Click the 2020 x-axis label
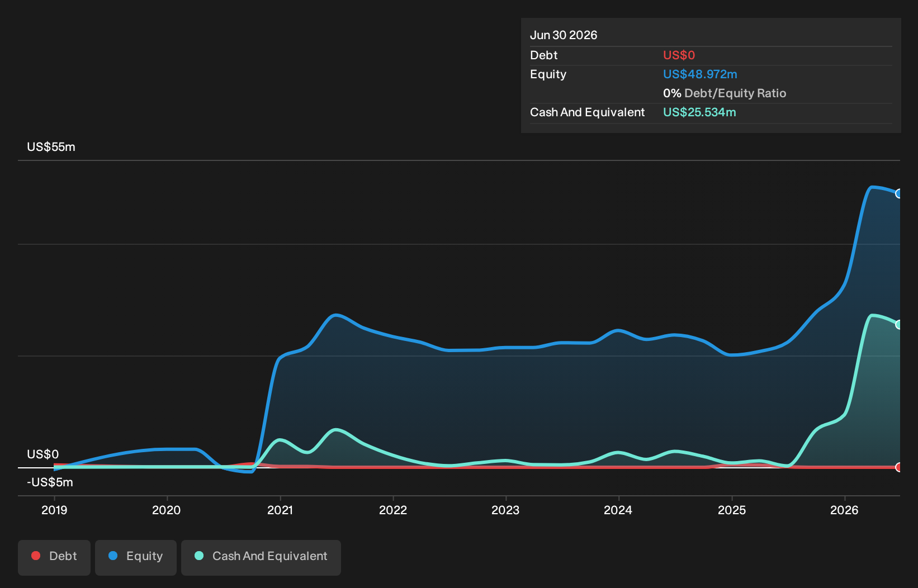The width and height of the screenshot is (918, 588). coord(167,510)
